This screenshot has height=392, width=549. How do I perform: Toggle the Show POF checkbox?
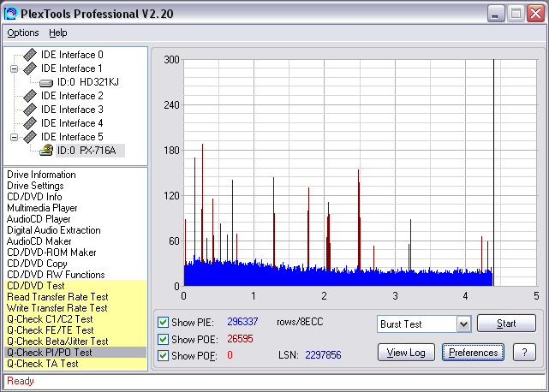163,355
